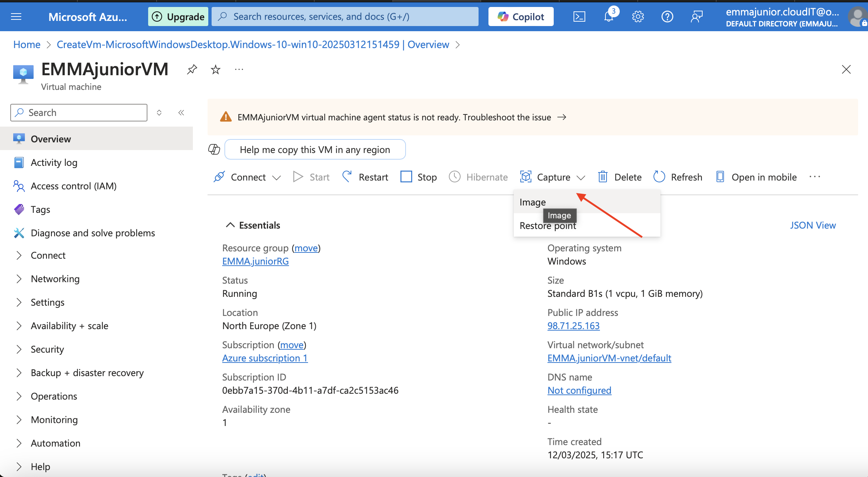Click Home in the breadcrumb
Image resolution: width=868 pixels, height=477 pixels.
pos(27,44)
